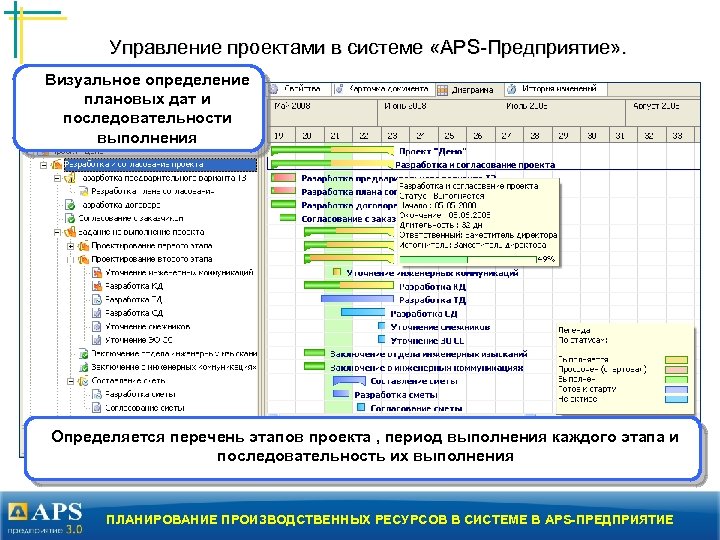Click Gantt marker for Согласование сметы
720x540 pixels.
[x=361, y=407]
